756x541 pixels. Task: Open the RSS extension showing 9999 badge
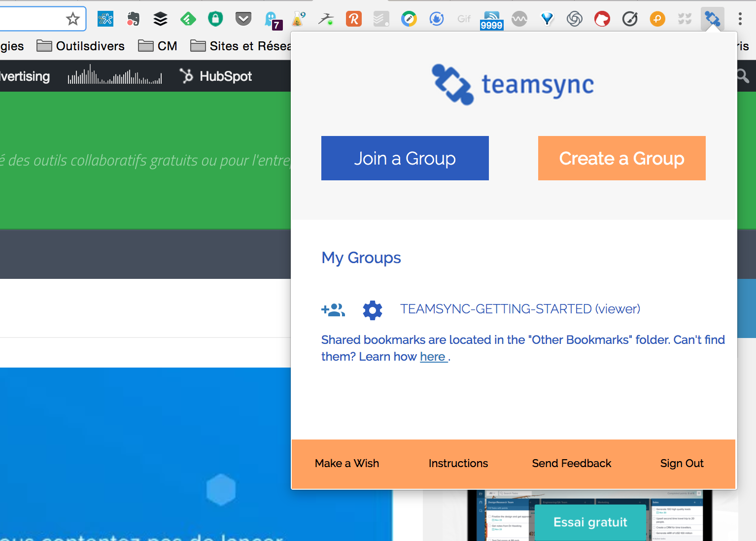(x=491, y=19)
